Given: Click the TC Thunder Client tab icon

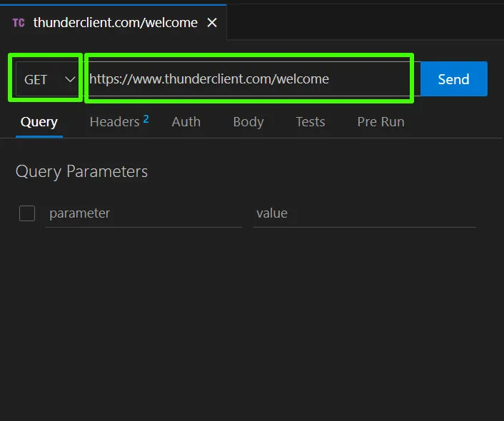Looking at the screenshot, I should click(x=19, y=23).
